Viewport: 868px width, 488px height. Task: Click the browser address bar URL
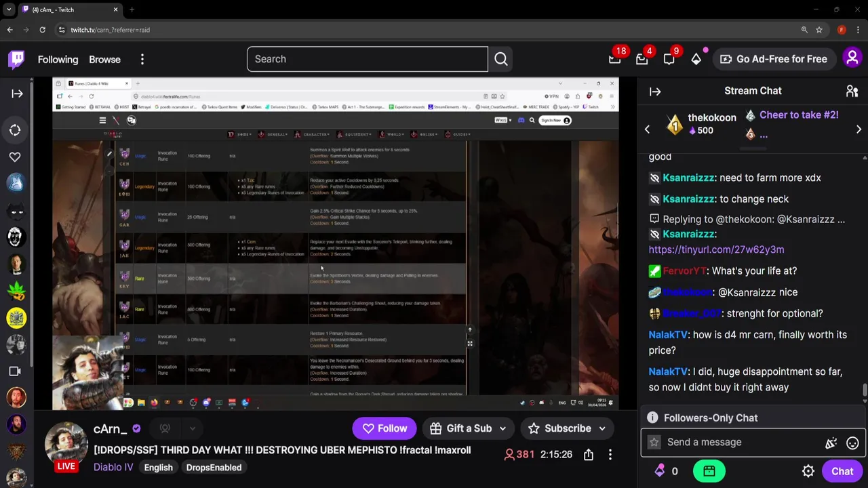pos(110,30)
